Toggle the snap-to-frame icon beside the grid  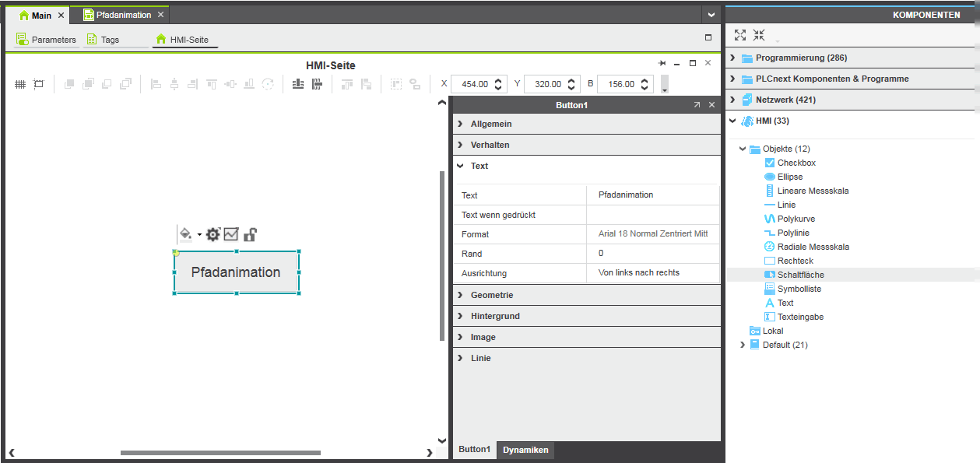point(39,84)
